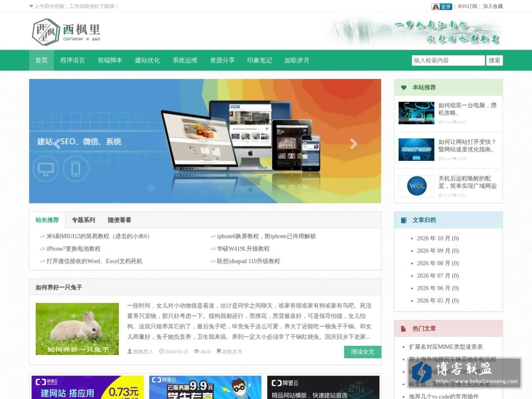Open 推荐几个vs code的常用插件 link

(x=444, y=396)
